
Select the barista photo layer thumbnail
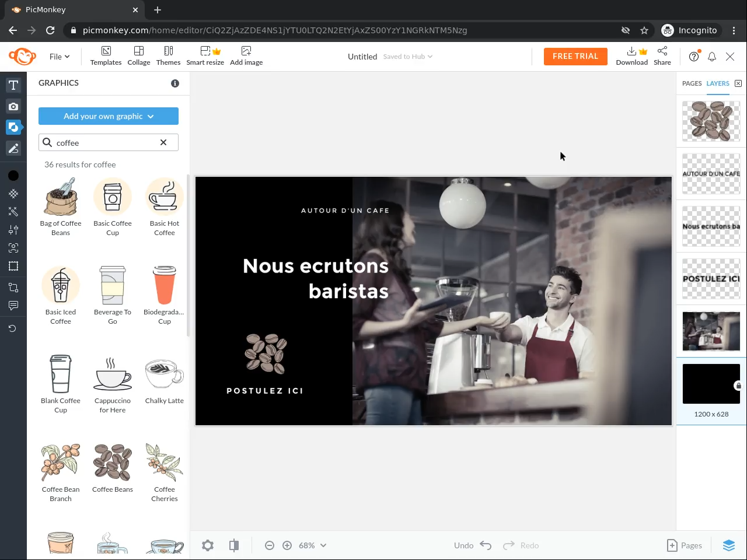tap(711, 331)
